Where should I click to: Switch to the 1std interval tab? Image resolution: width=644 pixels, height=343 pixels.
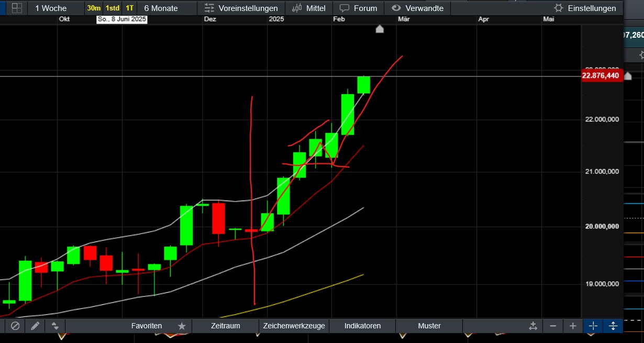pos(112,8)
